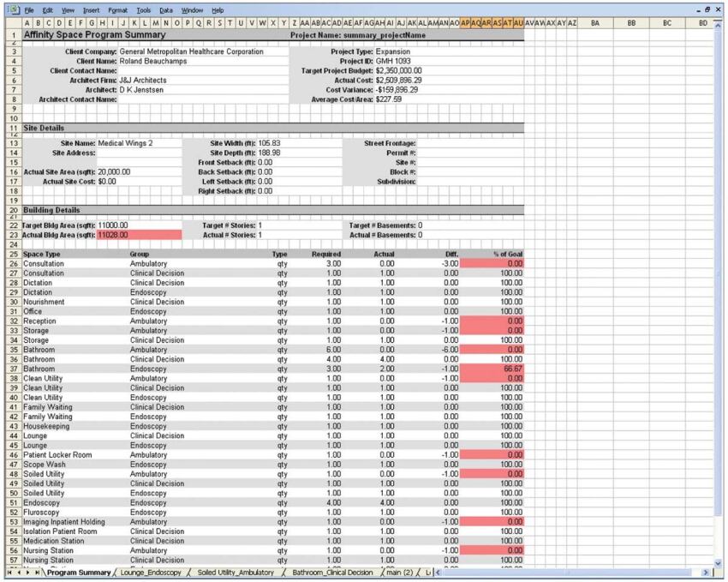
Task: Jump to the last sheet tab with the navigation arrow
Action: click(37, 573)
